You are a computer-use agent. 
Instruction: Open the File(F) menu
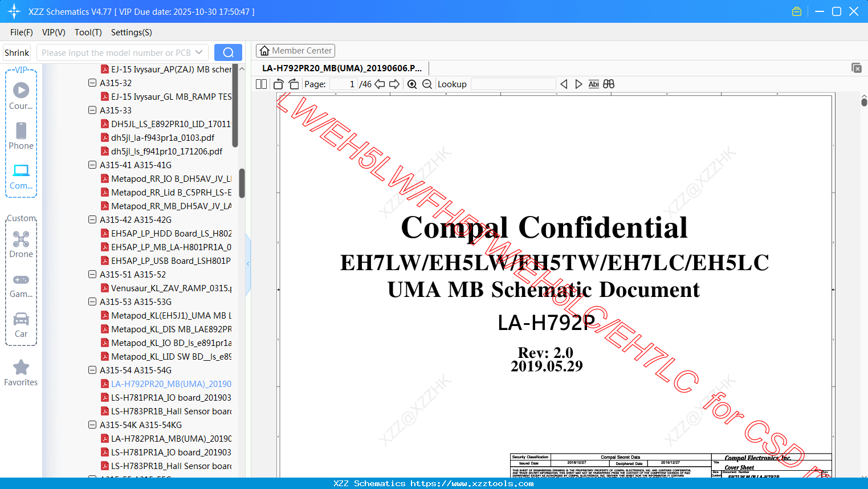(x=22, y=32)
